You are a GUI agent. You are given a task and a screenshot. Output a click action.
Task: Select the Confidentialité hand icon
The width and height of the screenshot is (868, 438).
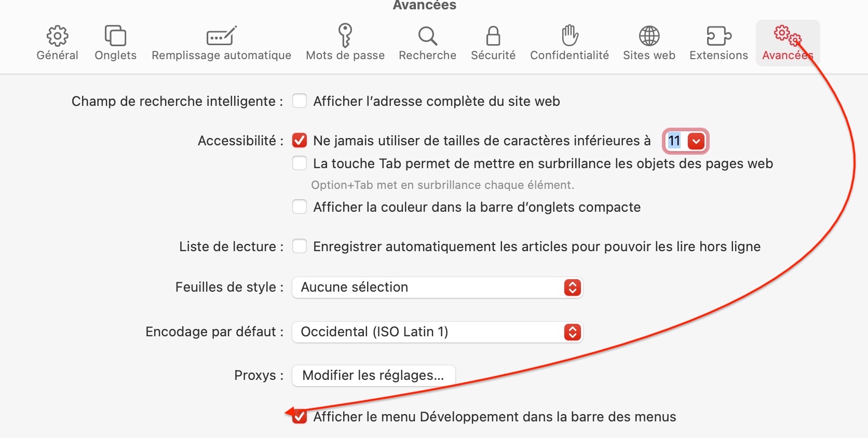click(569, 36)
